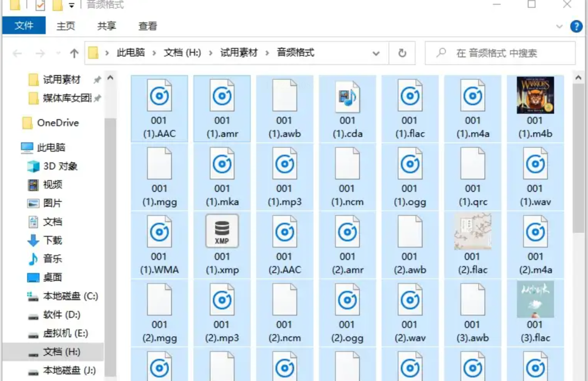The width and height of the screenshot is (588, 381).
Task: Select the 001 (2).mp3 file icon
Action: 222,300
